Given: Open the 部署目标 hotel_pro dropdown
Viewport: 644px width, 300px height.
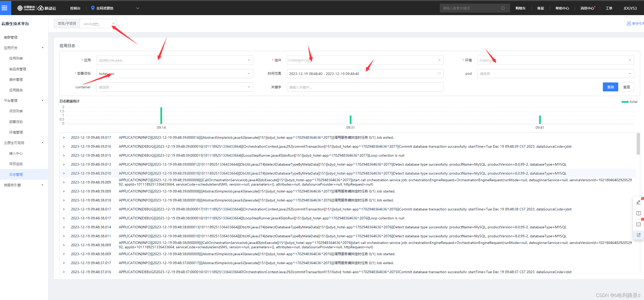Looking at the screenshot, I should point(175,74).
